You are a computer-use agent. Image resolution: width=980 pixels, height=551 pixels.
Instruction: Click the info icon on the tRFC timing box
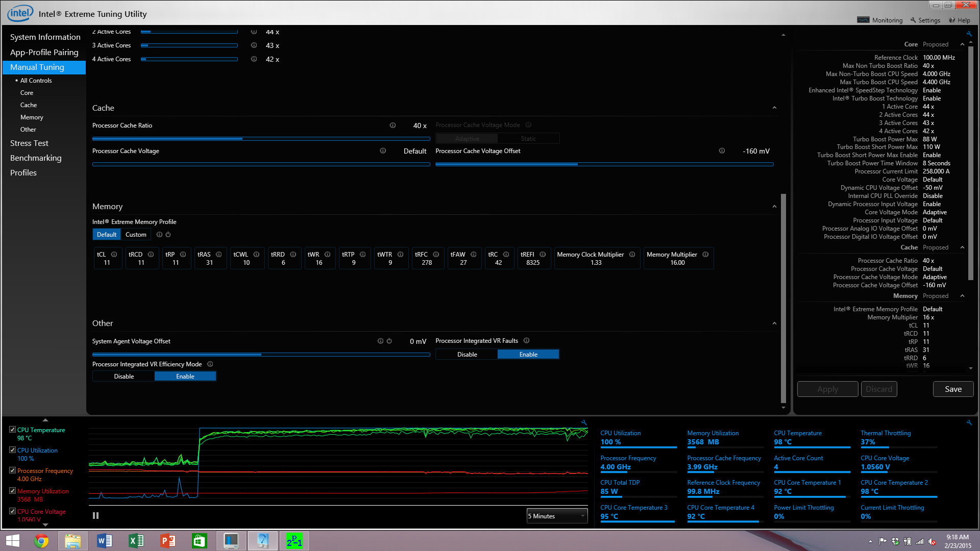(x=436, y=255)
